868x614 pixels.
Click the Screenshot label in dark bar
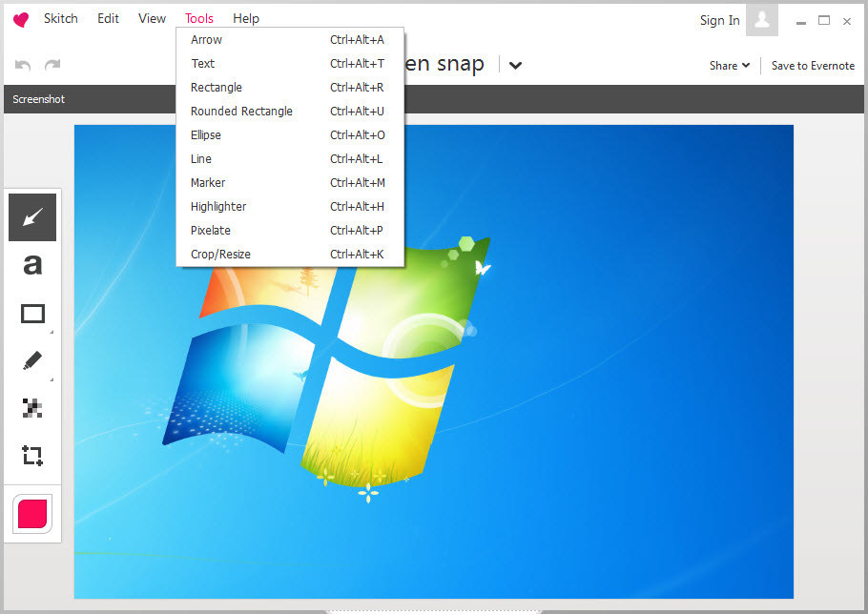[39, 99]
